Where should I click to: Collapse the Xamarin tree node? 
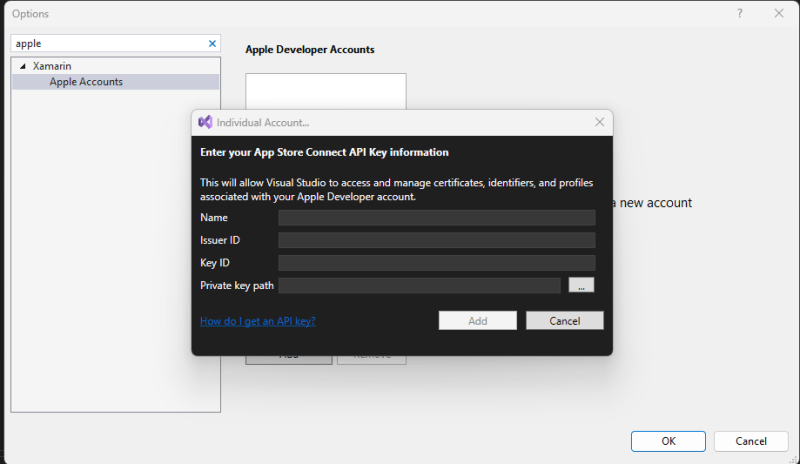[x=22, y=66]
